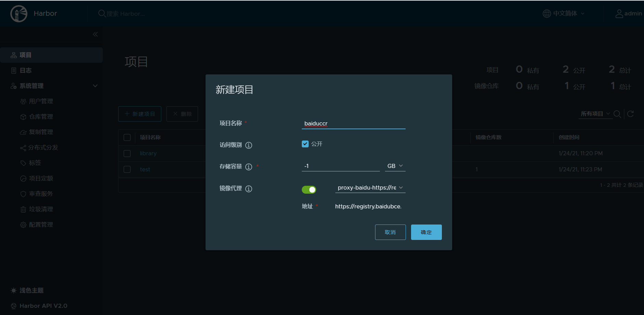Click the 项目名称 column header in table
This screenshot has height=315, width=644.
click(150, 137)
